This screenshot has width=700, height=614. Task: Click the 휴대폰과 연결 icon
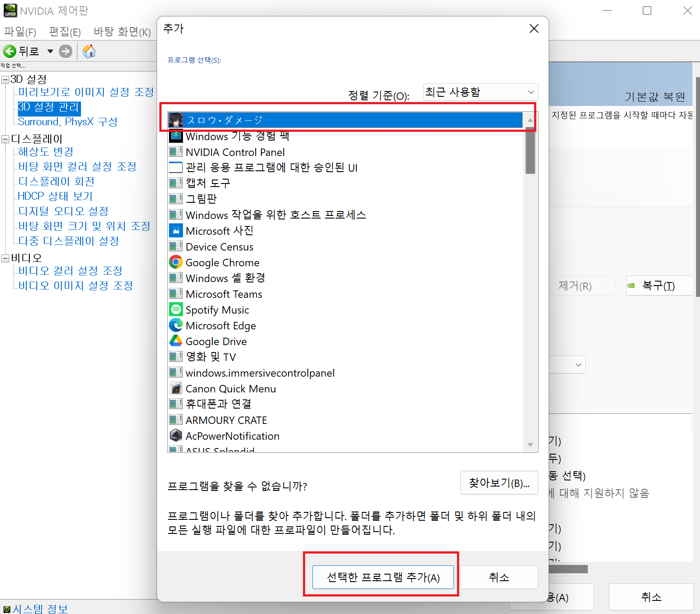pos(176,404)
